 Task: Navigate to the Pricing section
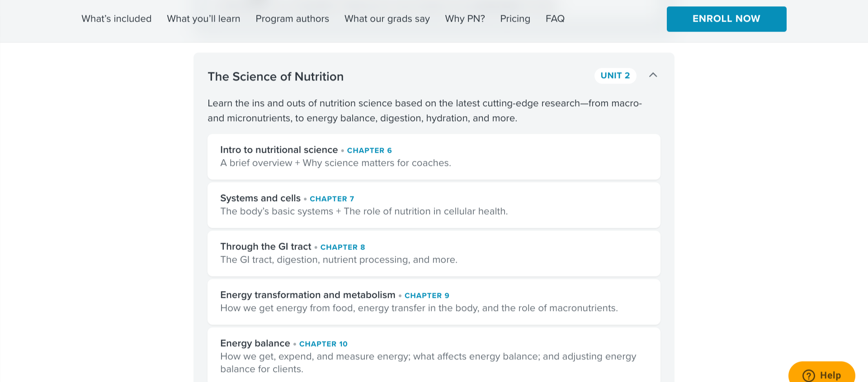tap(515, 19)
